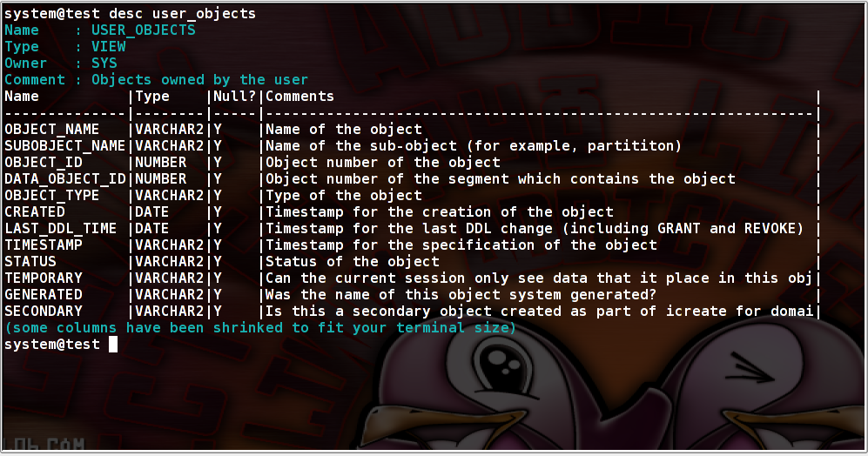Click the 'Null?' table header
868x456 pixels.
click(x=235, y=97)
